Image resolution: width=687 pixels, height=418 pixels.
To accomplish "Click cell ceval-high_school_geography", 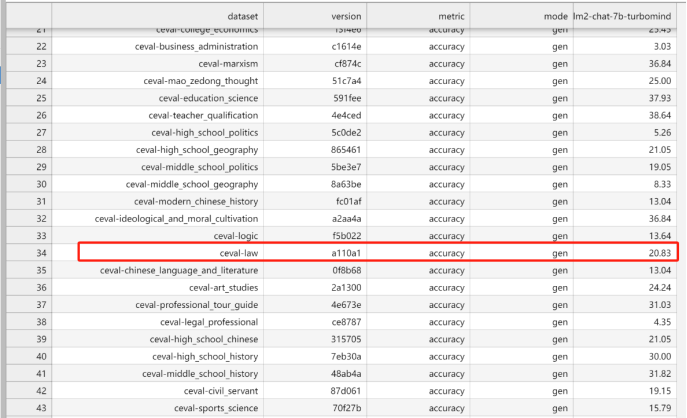I will tap(157, 150).
